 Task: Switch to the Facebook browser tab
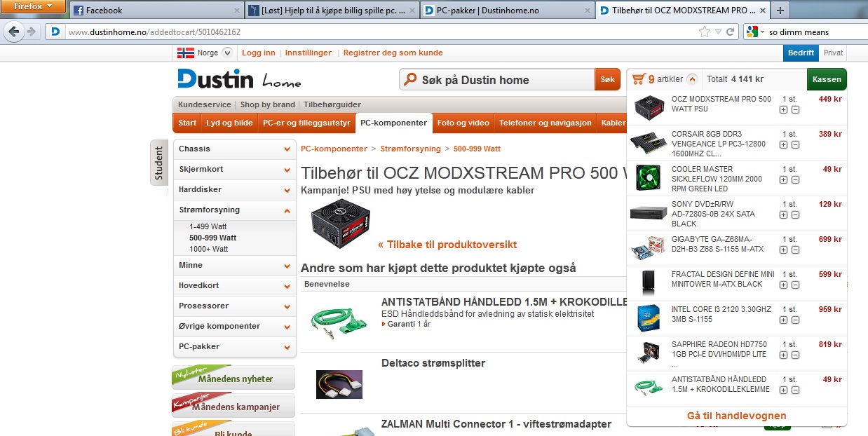click(x=156, y=11)
